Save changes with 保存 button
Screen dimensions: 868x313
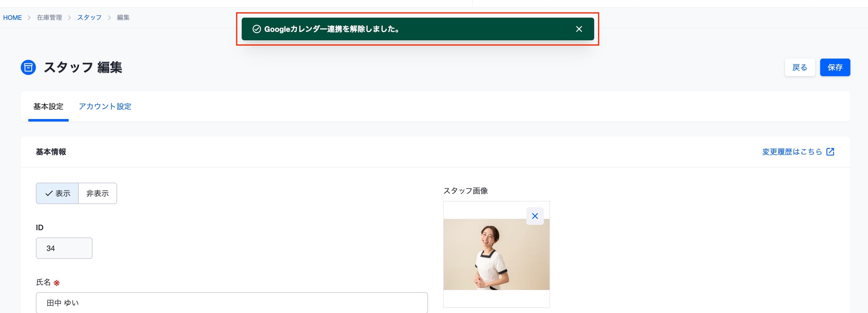coord(835,67)
